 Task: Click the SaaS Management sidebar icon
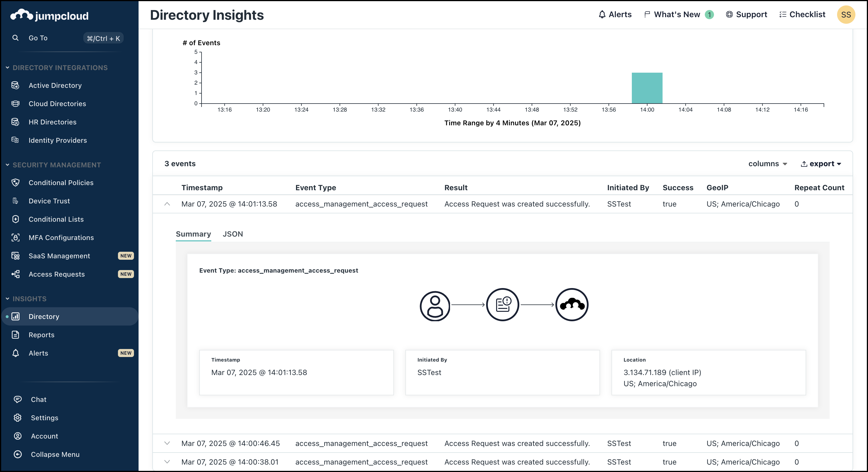(x=15, y=256)
